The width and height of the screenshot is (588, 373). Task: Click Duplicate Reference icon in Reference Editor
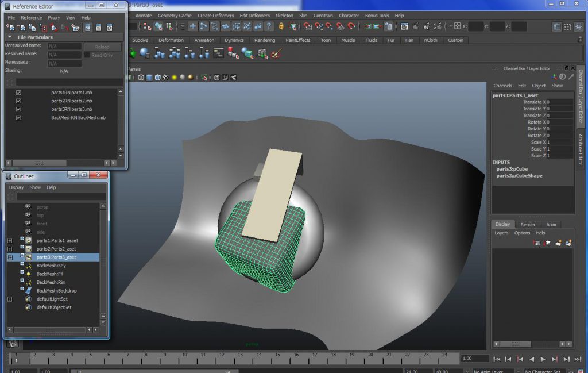tap(32, 28)
